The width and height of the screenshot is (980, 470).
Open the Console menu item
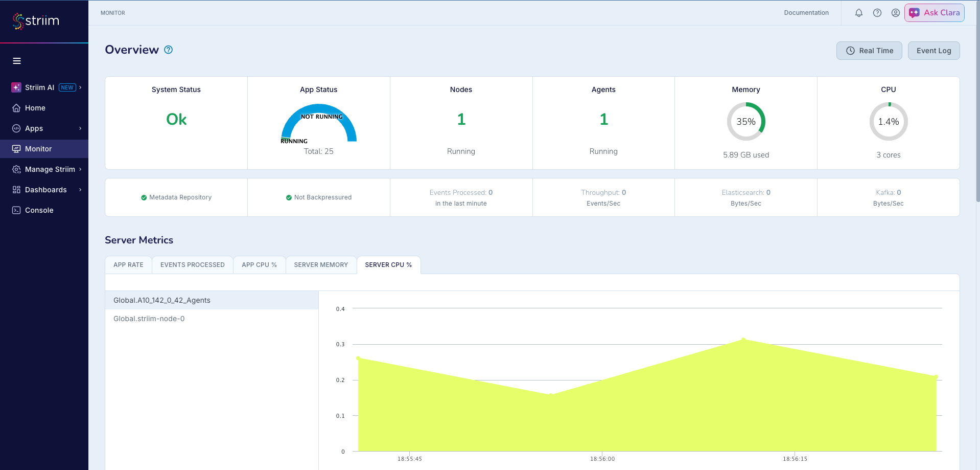44,210
